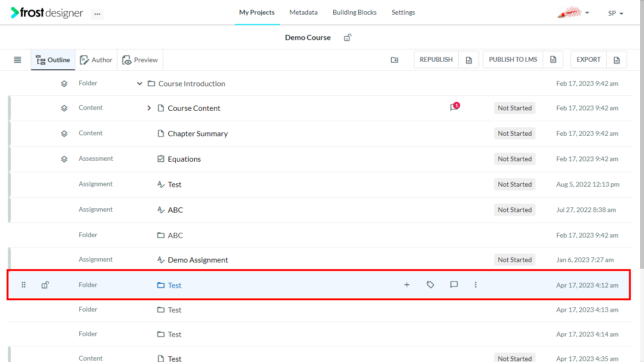
Task: Open the ABC folder
Action: [x=175, y=235]
